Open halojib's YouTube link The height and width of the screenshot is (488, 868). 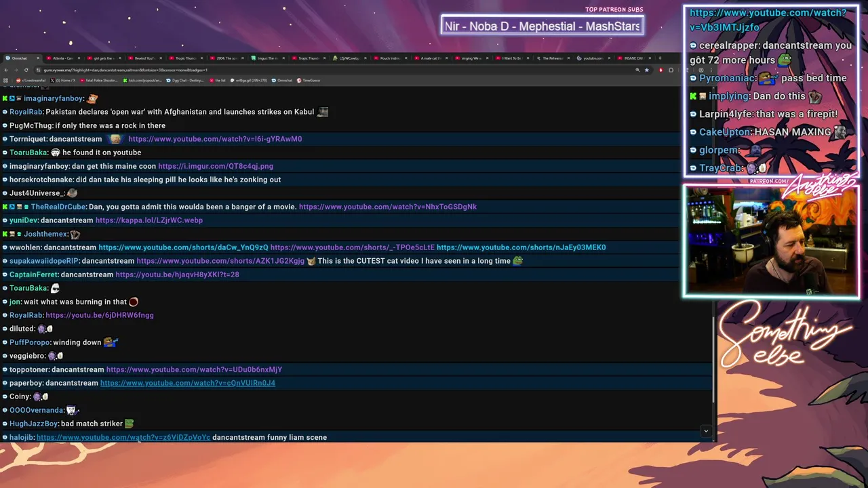[123, 437]
